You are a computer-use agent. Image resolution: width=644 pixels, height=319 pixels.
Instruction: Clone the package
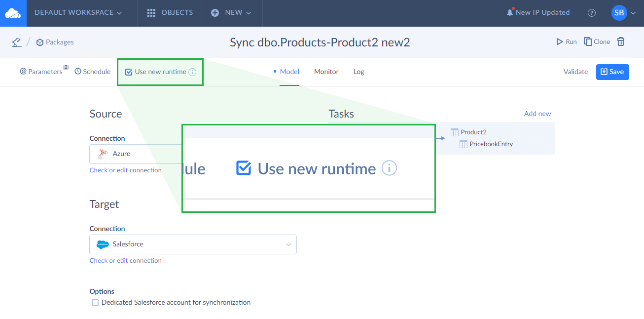pos(597,42)
